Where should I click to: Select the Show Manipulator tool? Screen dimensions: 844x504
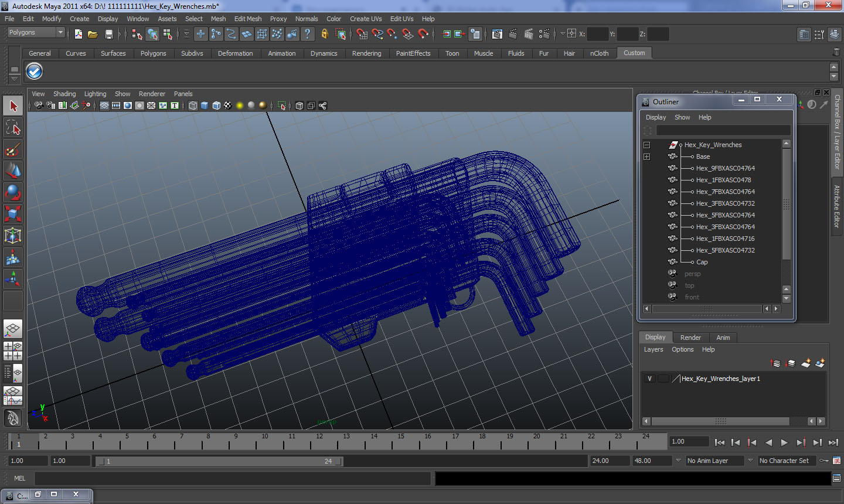click(13, 279)
